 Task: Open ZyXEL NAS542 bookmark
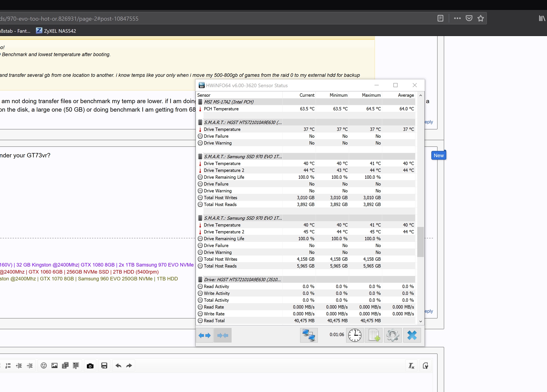(56, 31)
